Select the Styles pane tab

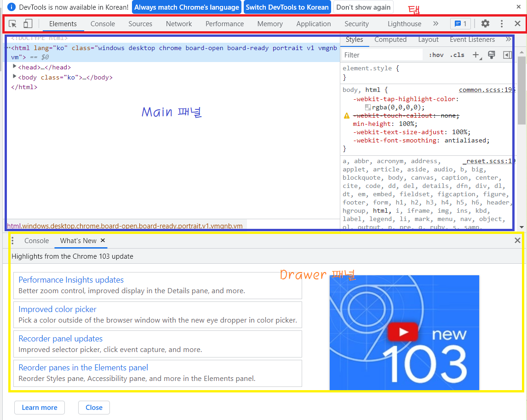click(354, 40)
